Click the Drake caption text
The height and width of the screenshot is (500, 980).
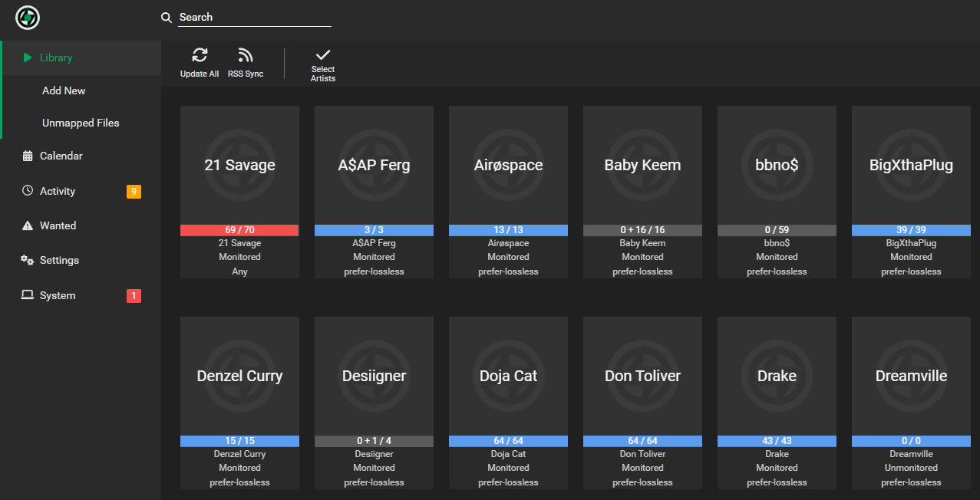pos(777,454)
